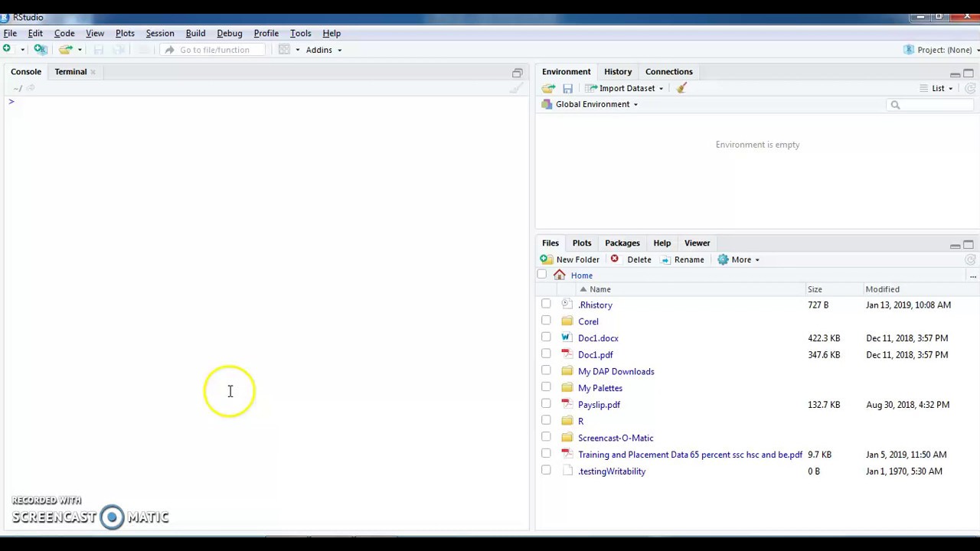Switch to the Connections tab
Screen dimensions: 980x551
coord(669,71)
